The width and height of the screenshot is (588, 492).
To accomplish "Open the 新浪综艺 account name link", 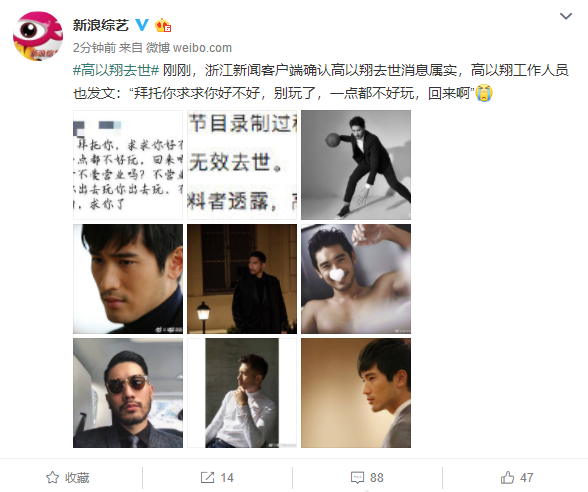I will pyautogui.click(x=100, y=25).
